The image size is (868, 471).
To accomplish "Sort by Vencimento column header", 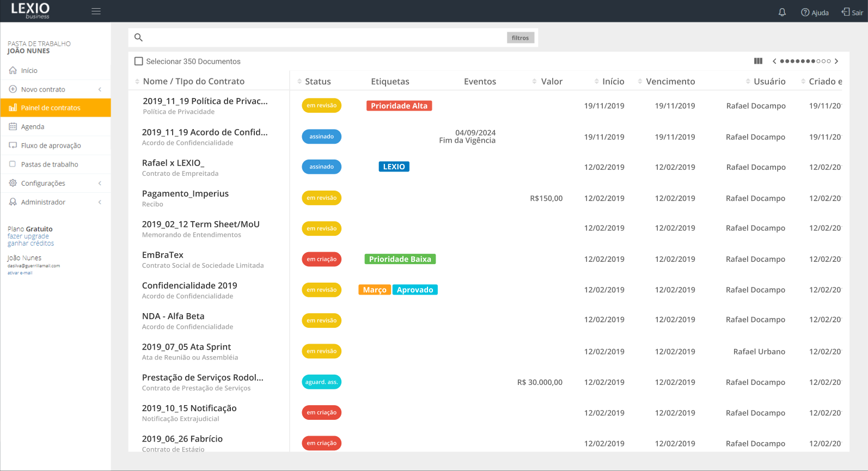I will [x=670, y=81].
